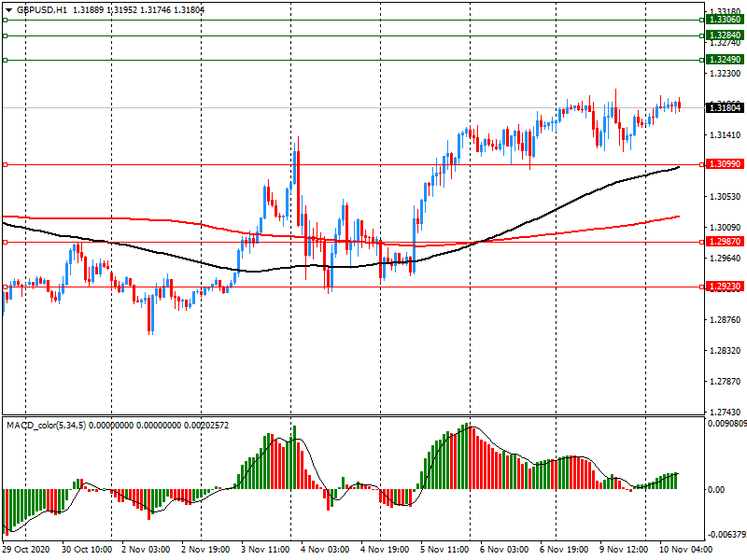Open the chart menu arrow beside GBPUSD,H1
747x560 pixels.
[x=8, y=9]
